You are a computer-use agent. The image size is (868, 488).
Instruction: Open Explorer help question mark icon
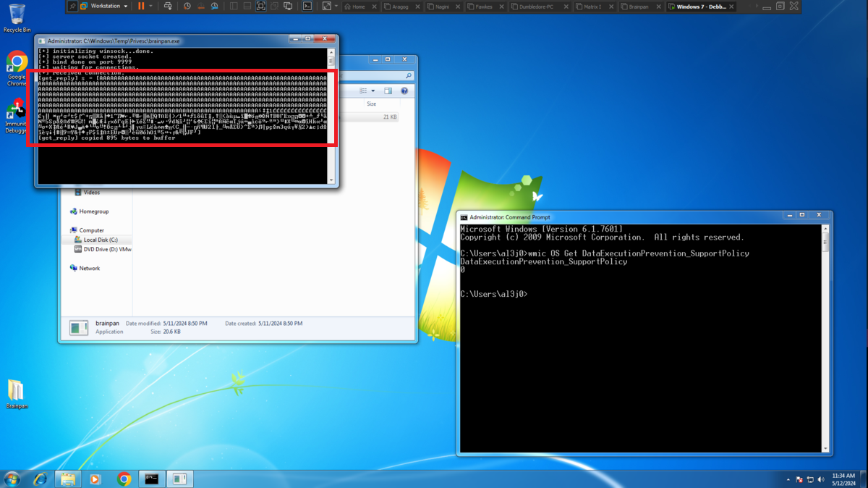(x=404, y=91)
